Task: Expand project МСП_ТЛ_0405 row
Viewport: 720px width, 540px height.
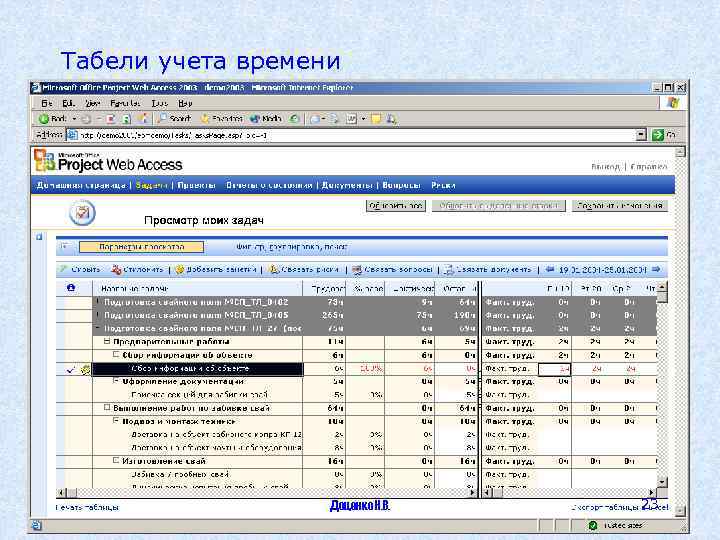Action: click(x=97, y=315)
